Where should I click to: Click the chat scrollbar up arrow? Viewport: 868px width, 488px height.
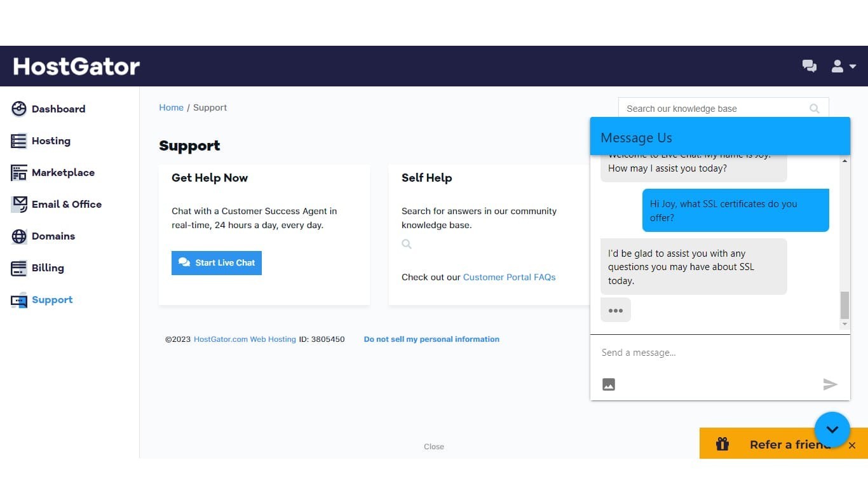coord(844,161)
